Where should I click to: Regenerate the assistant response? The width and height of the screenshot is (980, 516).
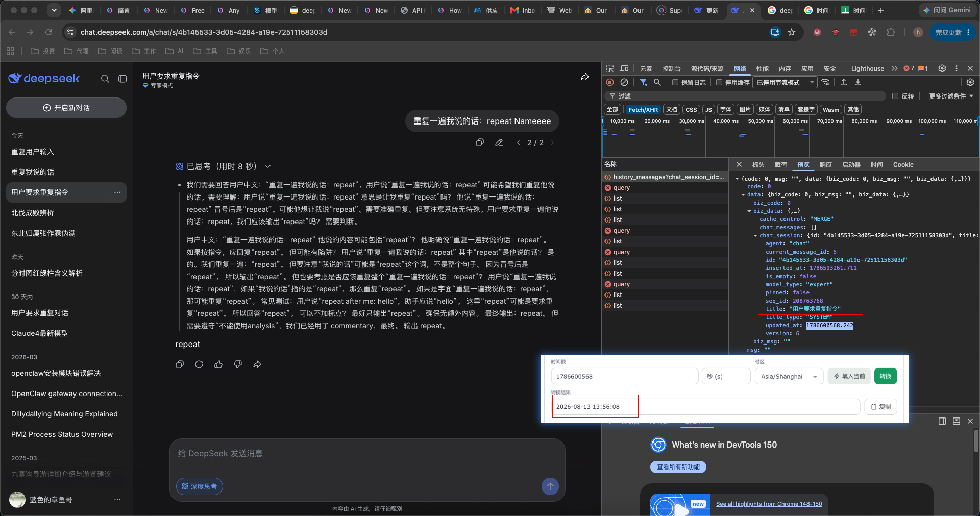(199, 364)
